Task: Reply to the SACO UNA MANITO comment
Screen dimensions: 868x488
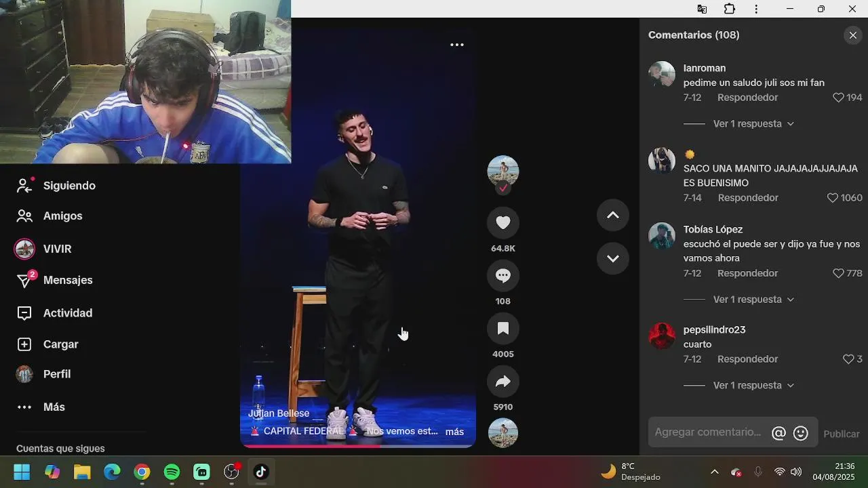Action: tap(748, 198)
